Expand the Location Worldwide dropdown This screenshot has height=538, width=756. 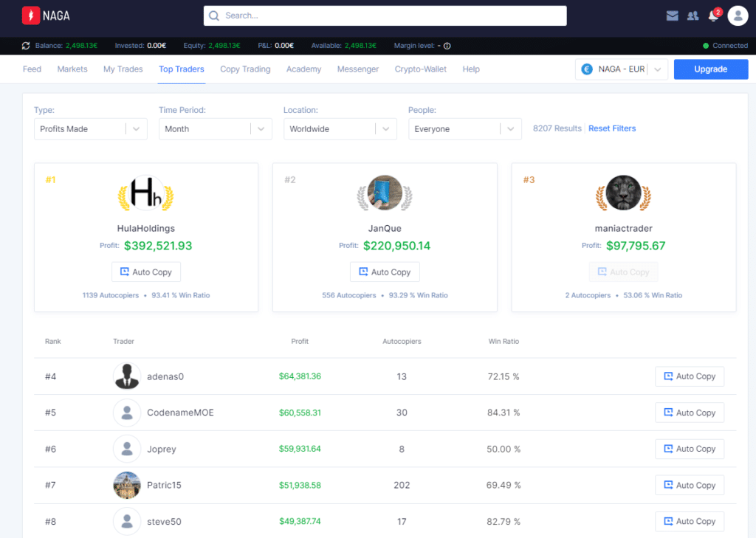(x=340, y=128)
